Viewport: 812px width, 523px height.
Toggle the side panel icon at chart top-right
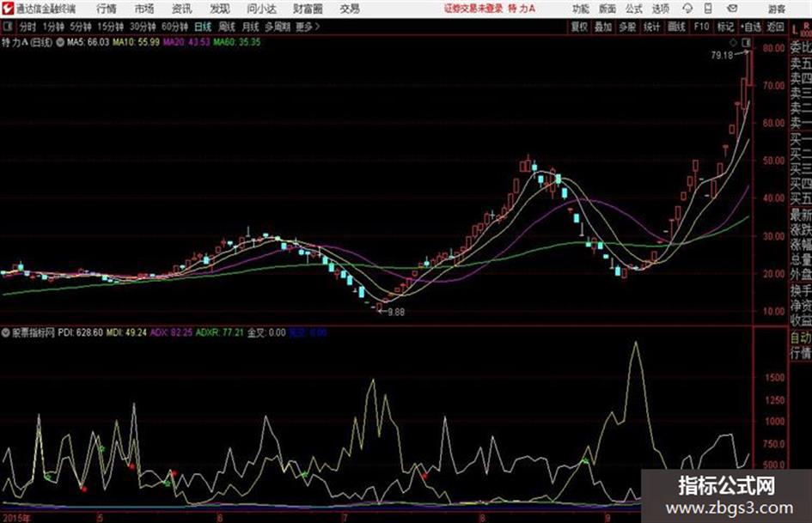pyautogui.click(x=746, y=42)
